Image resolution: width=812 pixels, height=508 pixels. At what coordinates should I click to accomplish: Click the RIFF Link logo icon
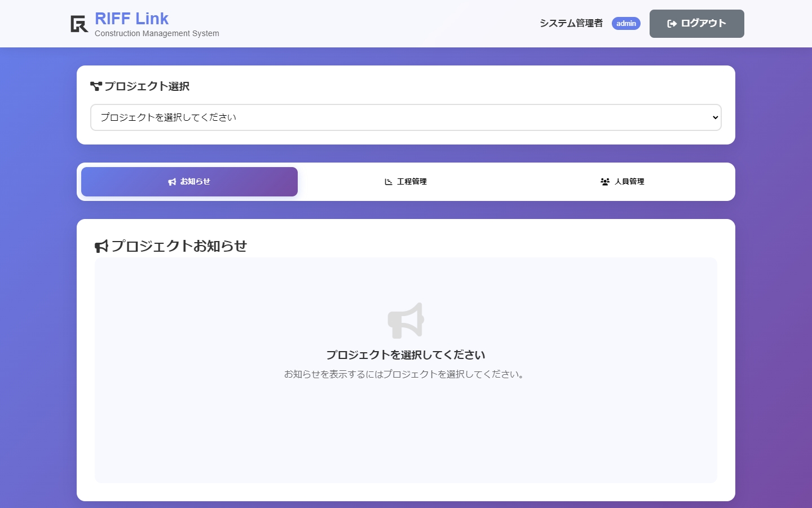pos(78,24)
